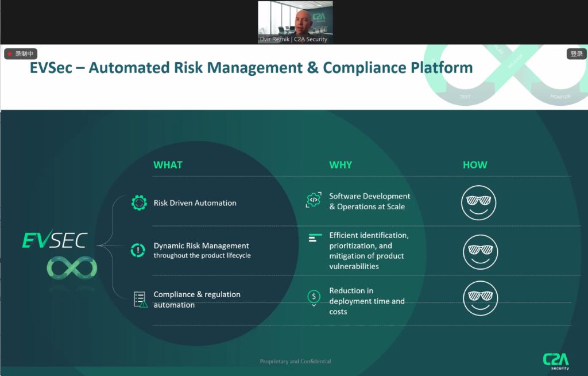Click the red recording indicator badge
This screenshot has height=376, width=588.
click(21, 54)
